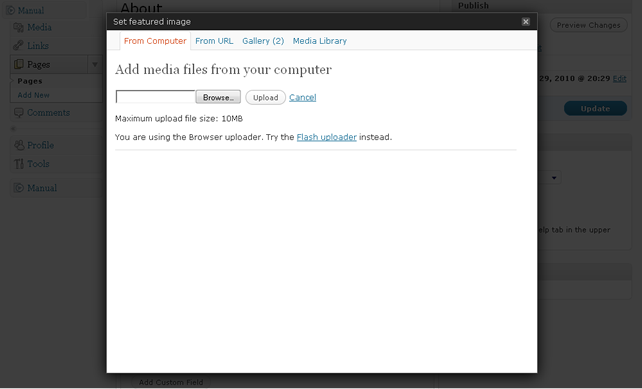The image size is (642, 389).
Task: Open the Links menu item
Action: point(38,45)
